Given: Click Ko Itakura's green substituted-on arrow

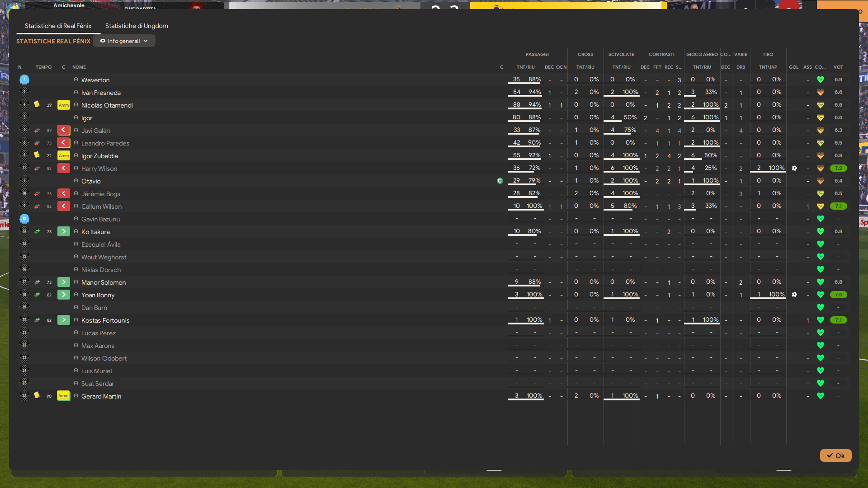Looking at the screenshot, I should (64, 231).
